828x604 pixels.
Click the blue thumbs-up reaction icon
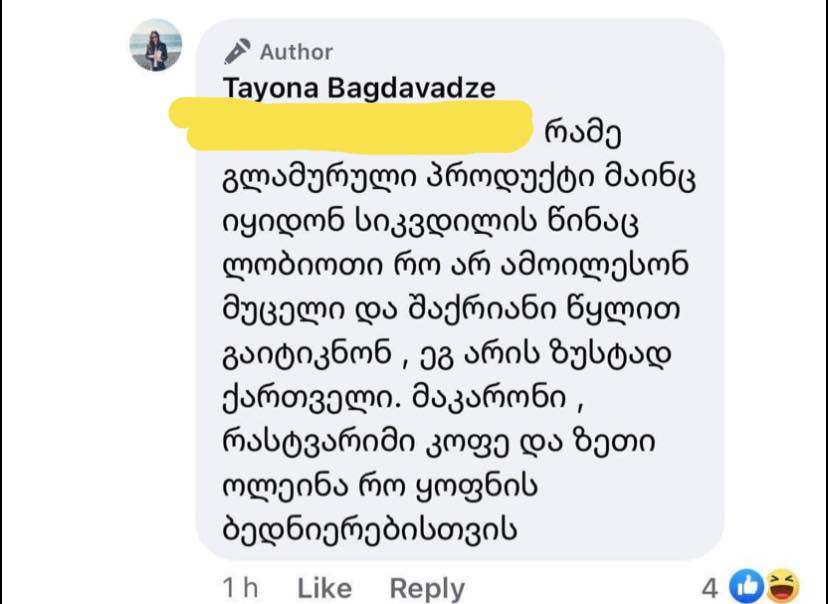click(745, 587)
